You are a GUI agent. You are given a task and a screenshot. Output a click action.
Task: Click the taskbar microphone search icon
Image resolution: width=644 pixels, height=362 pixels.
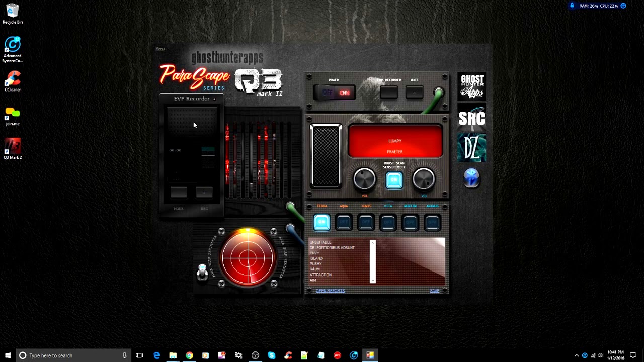click(x=124, y=355)
